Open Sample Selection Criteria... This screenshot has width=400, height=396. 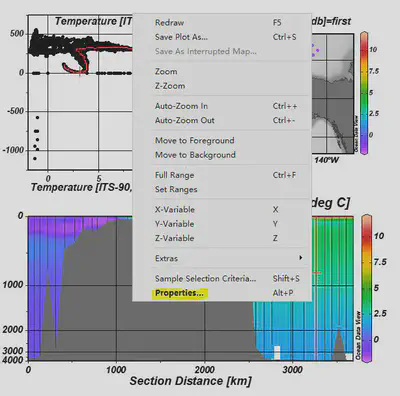222,278
